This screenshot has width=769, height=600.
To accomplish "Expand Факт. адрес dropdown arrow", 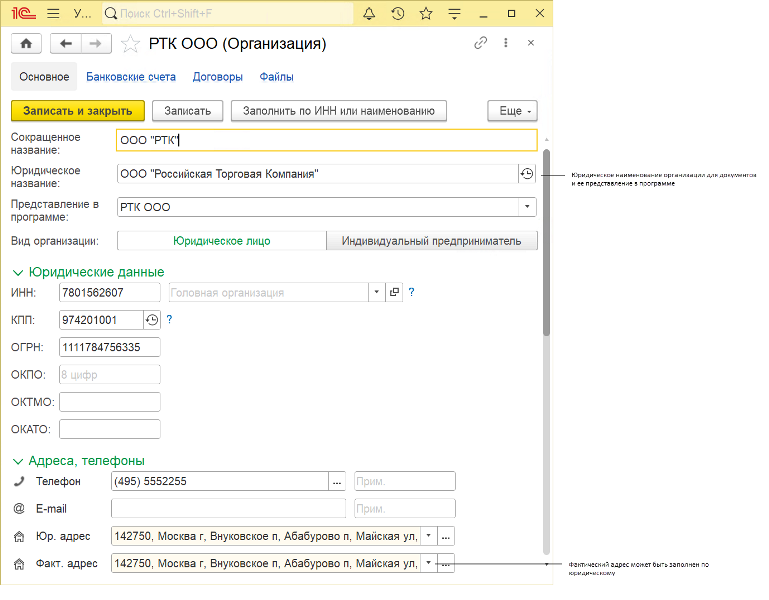I will 429,564.
